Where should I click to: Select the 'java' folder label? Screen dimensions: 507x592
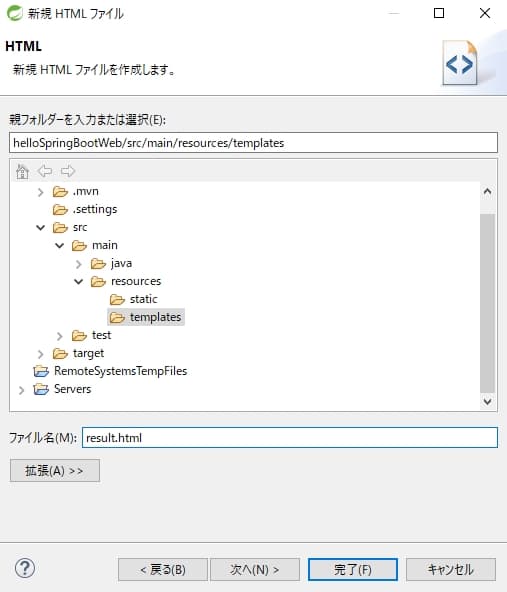click(121, 264)
